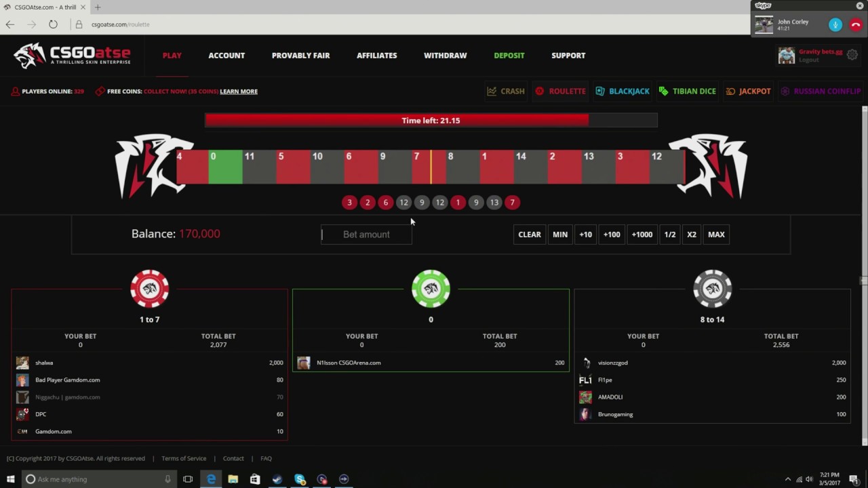Click the green 0 tile on wheel
This screenshot has height=488, width=868.
tap(225, 167)
